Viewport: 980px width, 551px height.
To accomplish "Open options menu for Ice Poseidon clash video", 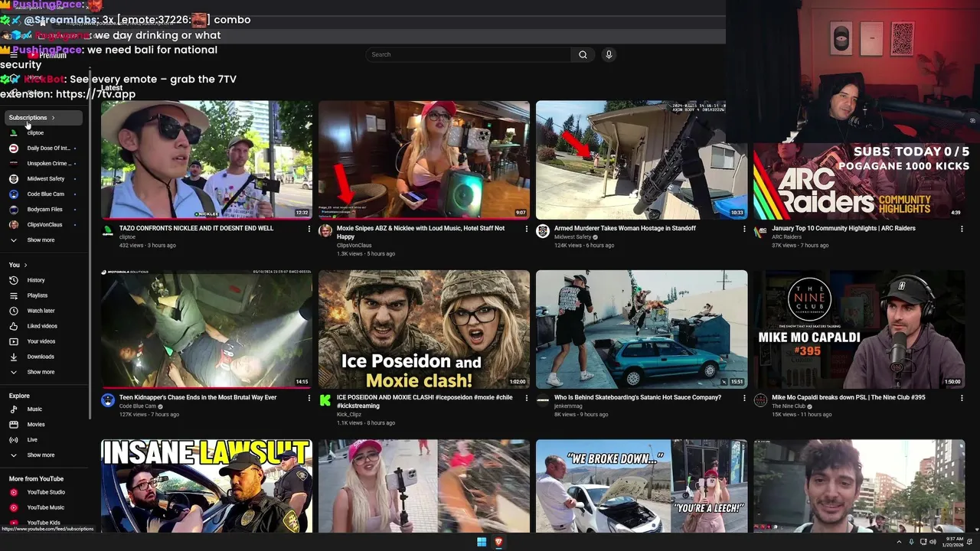I will click(527, 398).
